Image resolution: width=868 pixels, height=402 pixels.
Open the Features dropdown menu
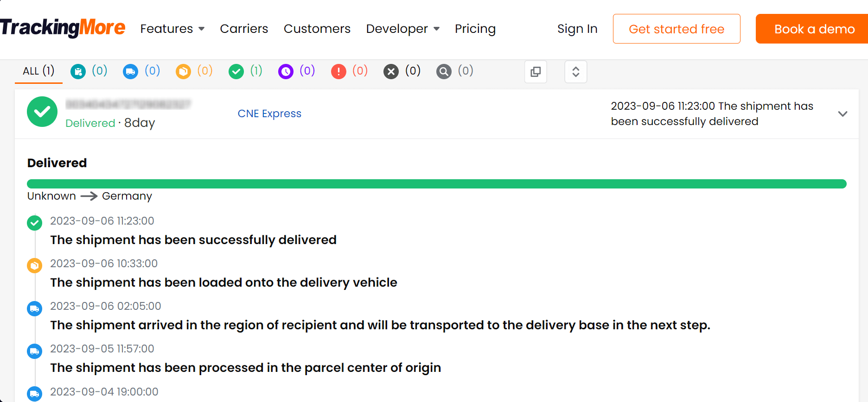[172, 29]
